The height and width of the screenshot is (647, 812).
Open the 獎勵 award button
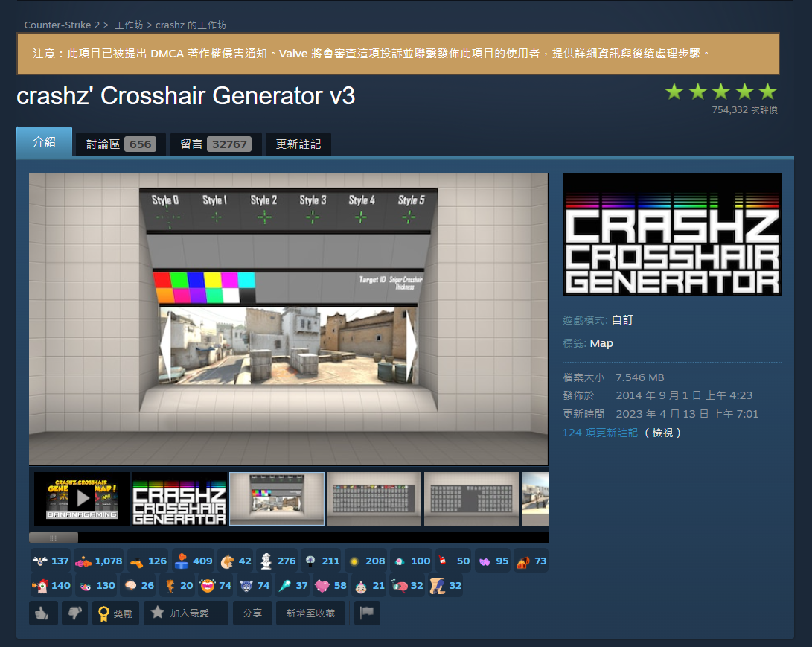point(115,613)
